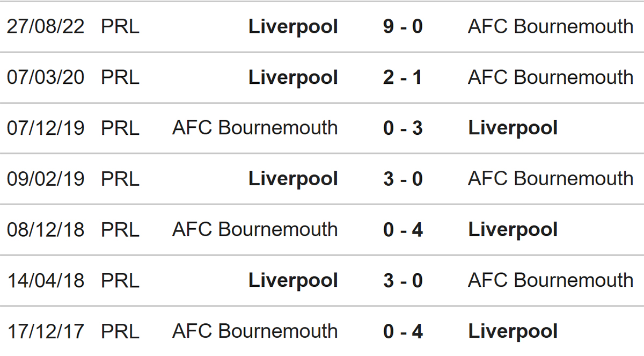Click the PRL label in the 17/12/17 row
The image size is (644, 356).
[x=120, y=331]
